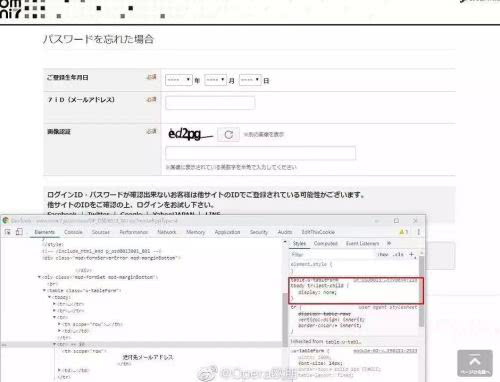The width and height of the screenshot is (500, 382).
Task: Click the warning count icon in DevTools
Action: (x=404, y=232)
